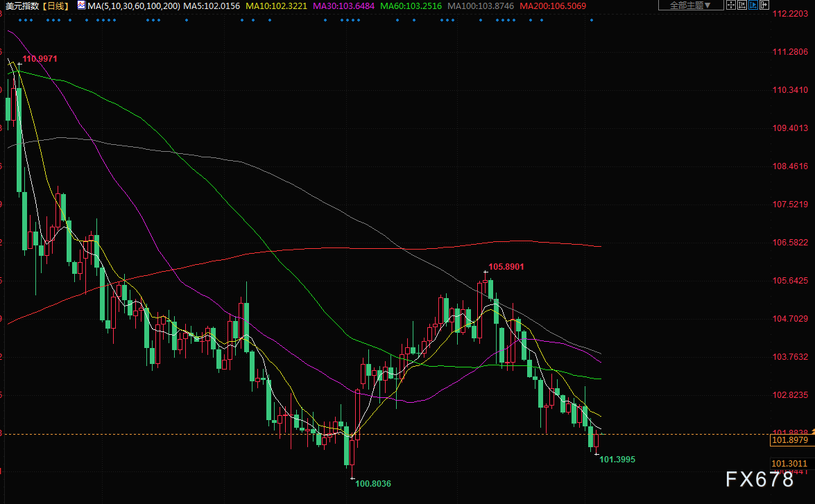Viewport: 815px width, 504px height.
Task: Click the 110.9971 high price annotation
Action: coord(40,59)
